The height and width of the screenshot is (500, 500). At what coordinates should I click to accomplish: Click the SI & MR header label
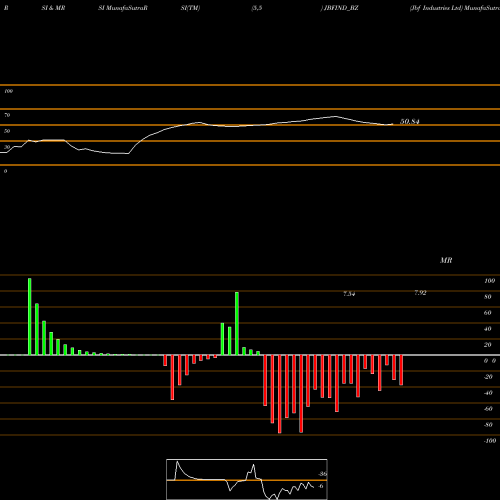[53, 8]
